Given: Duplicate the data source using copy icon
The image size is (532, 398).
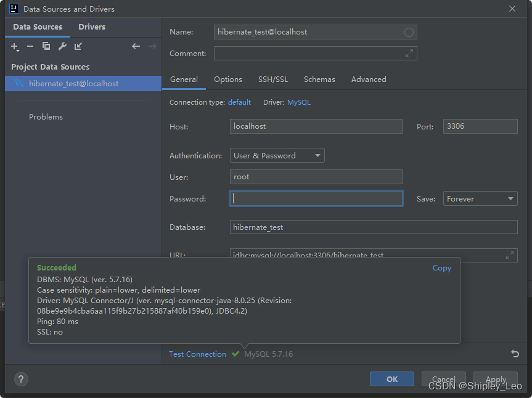Looking at the screenshot, I should [46, 46].
